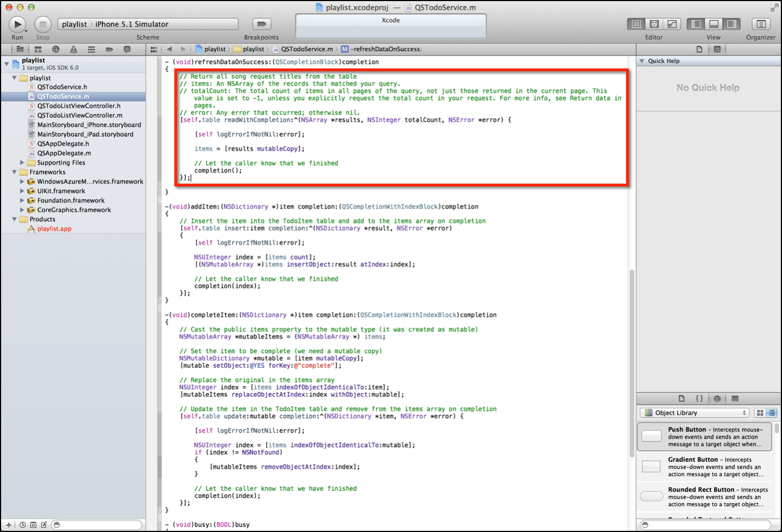The width and height of the screenshot is (782, 532).
Task: Click the Stop button
Action: click(42, 24)
